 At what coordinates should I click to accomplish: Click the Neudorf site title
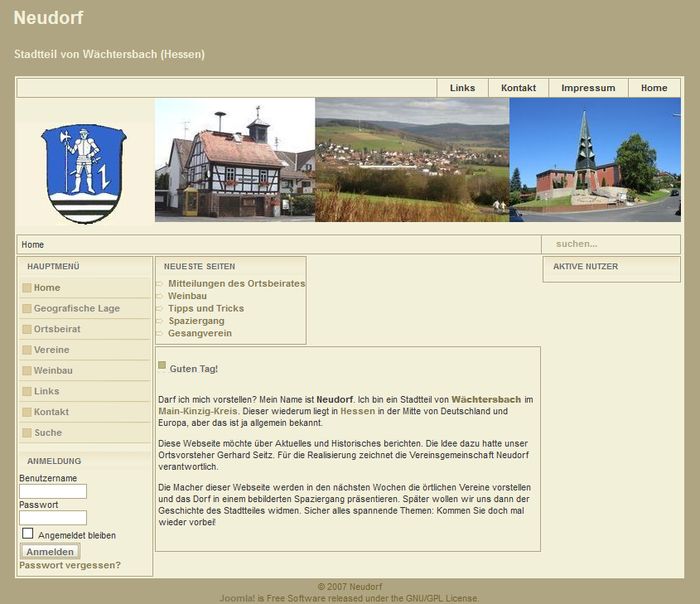click(48, 18)
